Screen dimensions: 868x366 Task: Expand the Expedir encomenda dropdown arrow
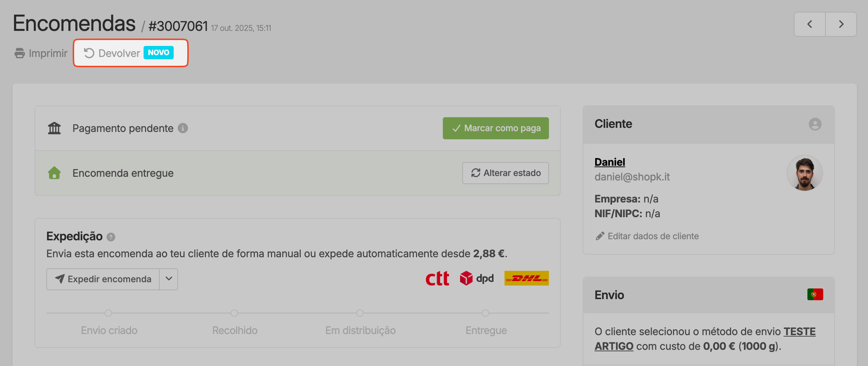169,279
